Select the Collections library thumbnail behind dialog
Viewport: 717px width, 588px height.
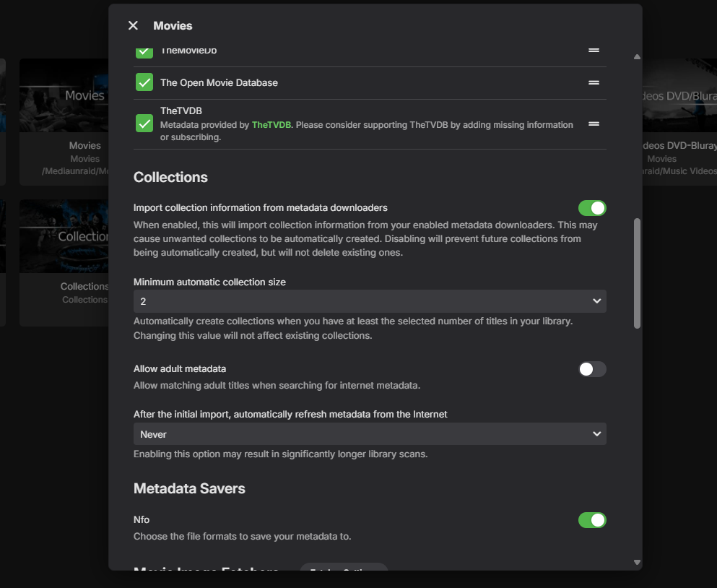pyautogui.click(x=64, y=236)
